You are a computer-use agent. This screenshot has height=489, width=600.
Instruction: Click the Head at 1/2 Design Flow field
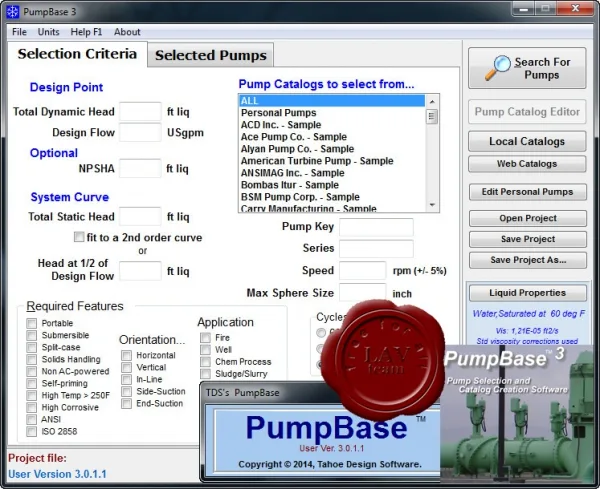140,271
